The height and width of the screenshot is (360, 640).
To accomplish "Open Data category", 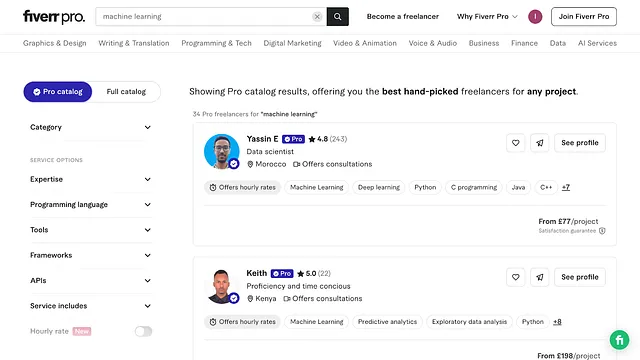I will click(x=558, y=43).
